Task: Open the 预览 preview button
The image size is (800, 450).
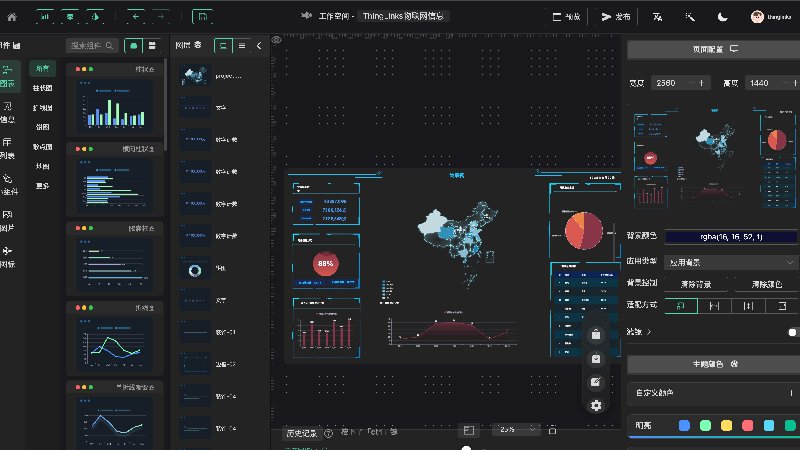Action: [x=566, y=17]
